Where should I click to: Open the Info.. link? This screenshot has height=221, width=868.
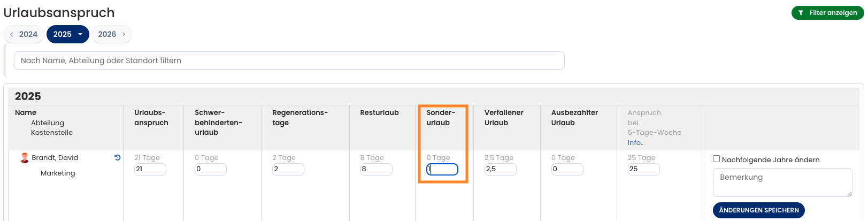click(635, 143)
